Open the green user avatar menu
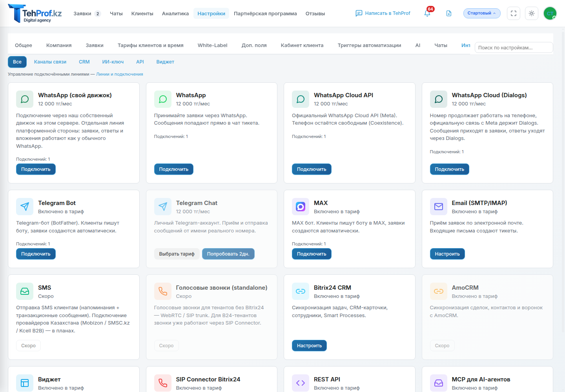Viewport: 565px width, 392px height. pyautogui.click(x=550, y=13)
